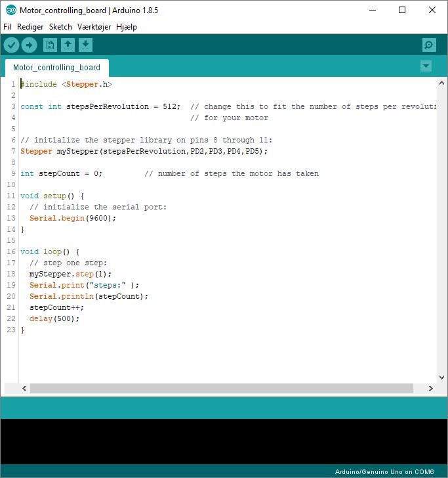This screenshot has width=448, height=478.
Task: Open the Sketch menu
Action: coord(60,27)
